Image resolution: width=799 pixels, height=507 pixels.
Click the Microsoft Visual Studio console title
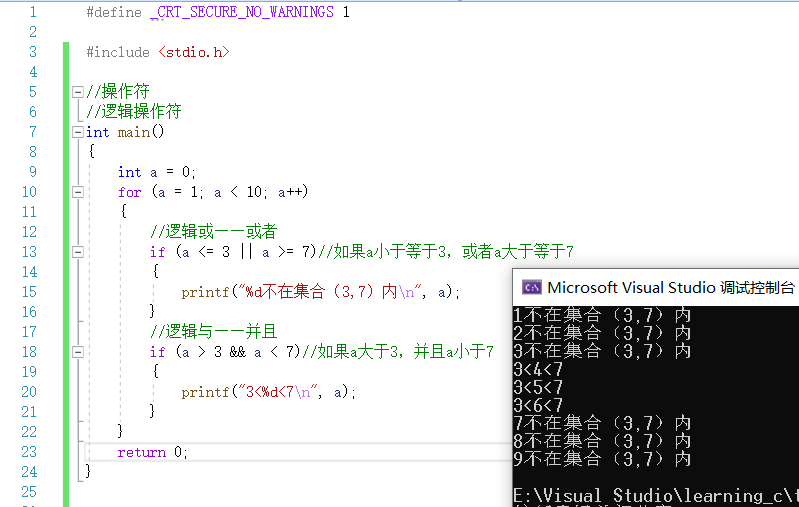pos(671,287)
